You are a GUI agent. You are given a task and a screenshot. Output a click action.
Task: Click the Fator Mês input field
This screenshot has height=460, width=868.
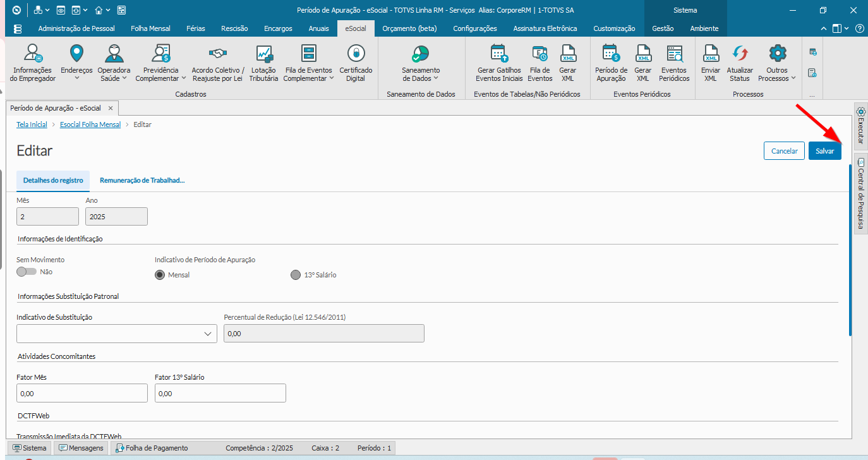[x=82, y=393]
